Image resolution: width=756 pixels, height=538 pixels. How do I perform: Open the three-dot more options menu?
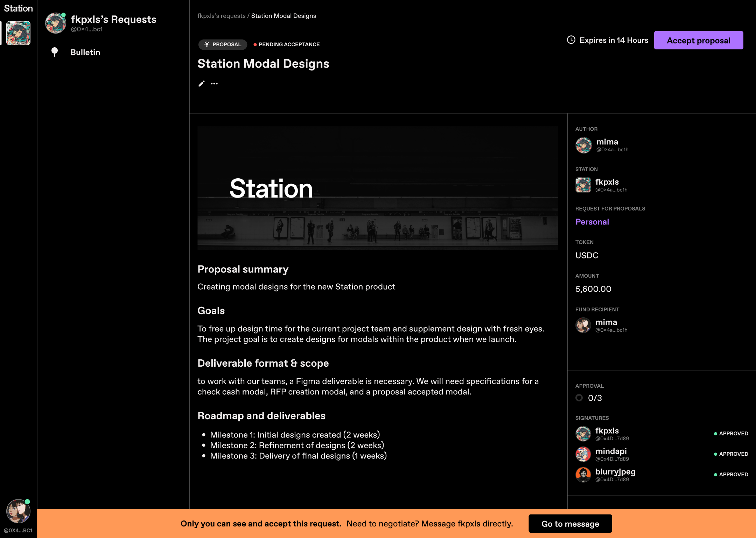[x=214, y=83]
